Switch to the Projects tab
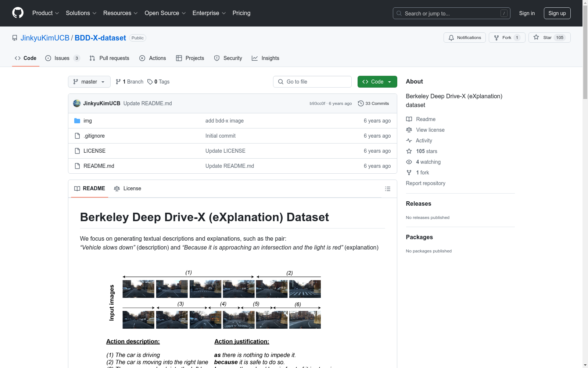 (190, 58)
